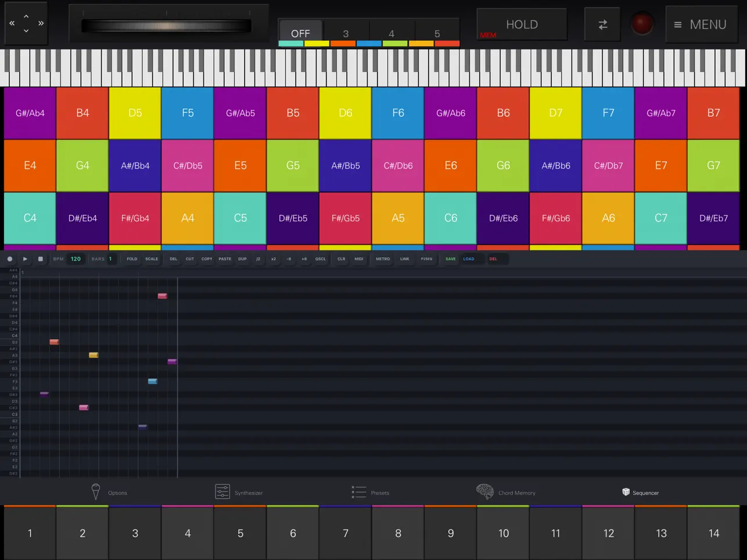Select the pink note in the F#4 row
This screenshot has height=560, width=747.
coord(163,296)
